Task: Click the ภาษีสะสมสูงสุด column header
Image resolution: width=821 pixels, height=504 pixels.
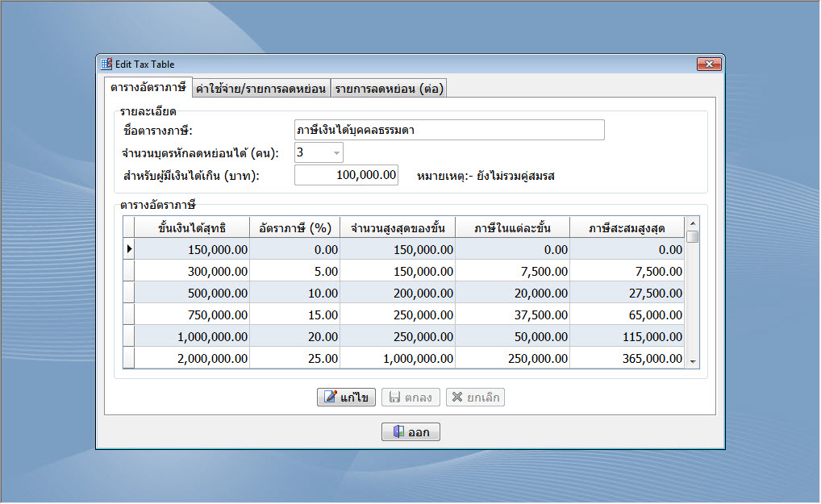Action: [x=627, y=227]
